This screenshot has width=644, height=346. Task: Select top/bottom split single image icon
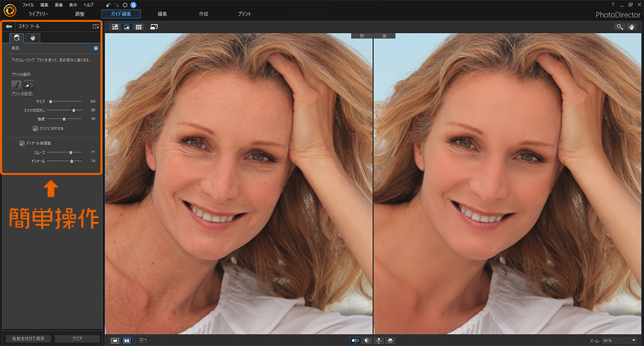point(390,341)
